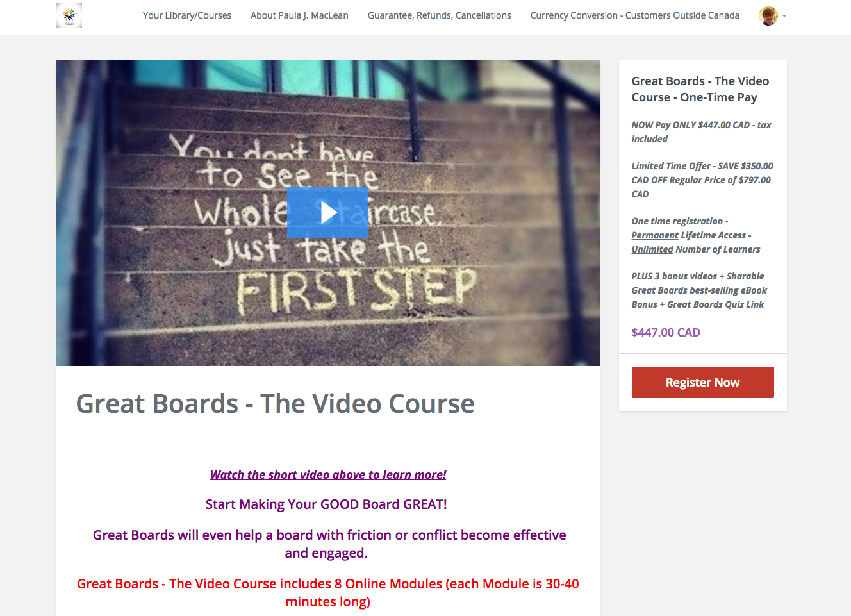This screenshot has width=851, height=616.
Task: Open Guarantee, Refunds, Cancellations page
Action: pyautogui.click(x=440, y=15)
